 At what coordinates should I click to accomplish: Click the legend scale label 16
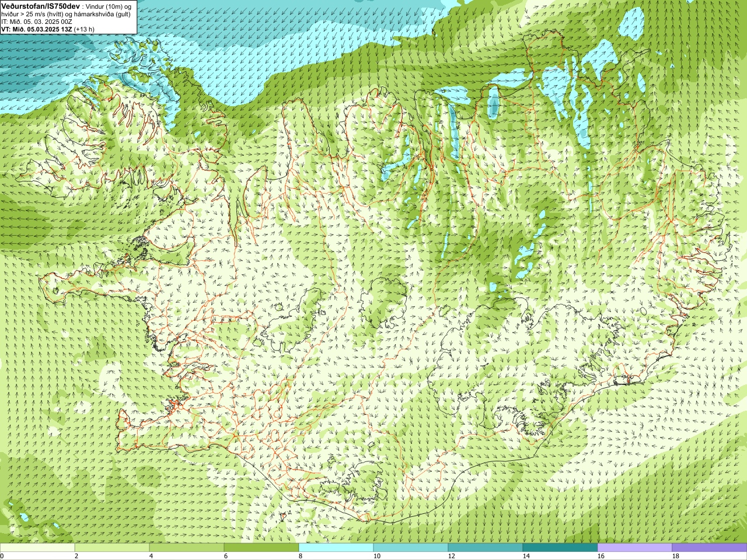(601, 556)
